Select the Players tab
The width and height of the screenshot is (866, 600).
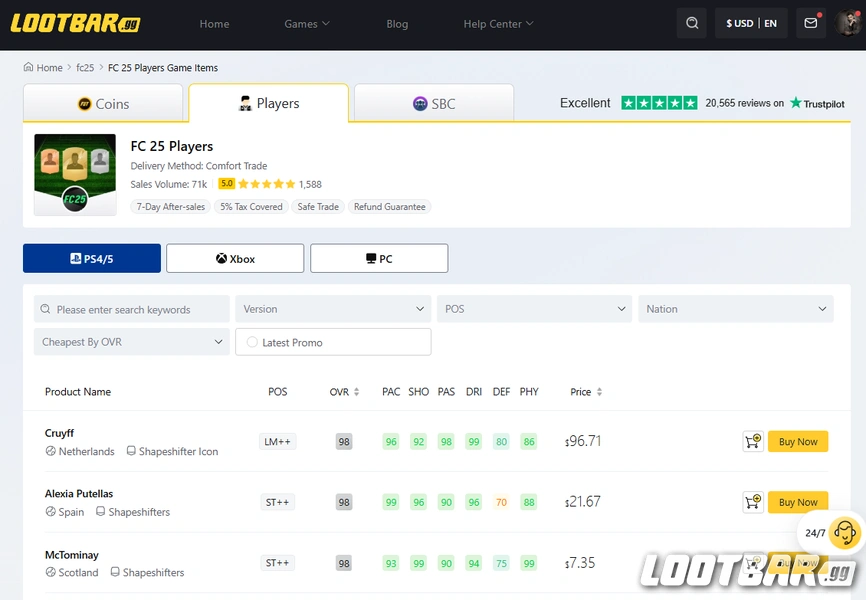point(268,103)
